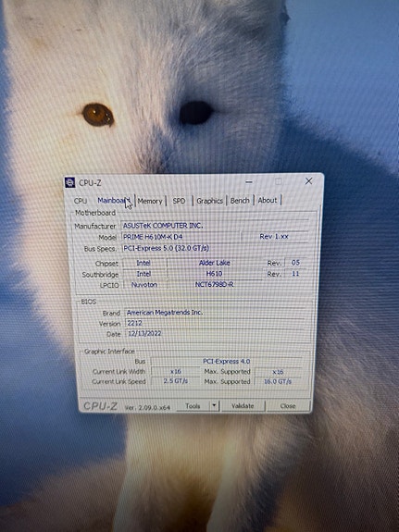This screenshot has width=399, height=532.
Task: Open the SPD tab
Action: click(179, 201)
